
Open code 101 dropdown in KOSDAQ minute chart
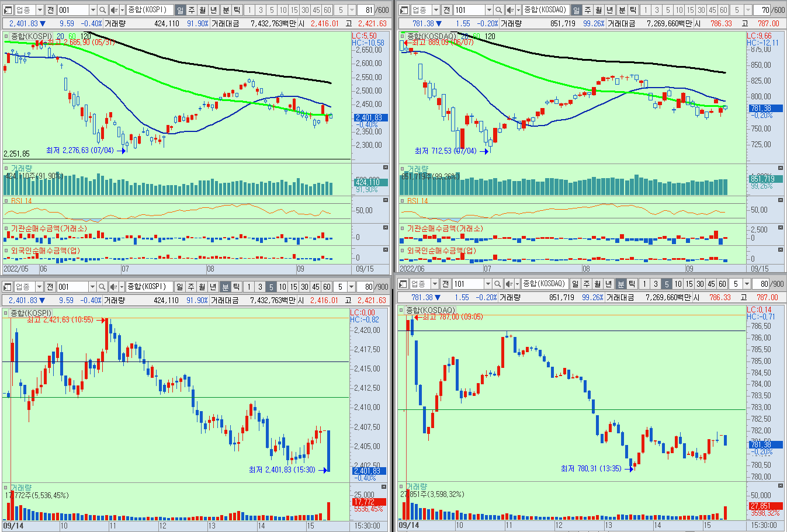[488, 284]
